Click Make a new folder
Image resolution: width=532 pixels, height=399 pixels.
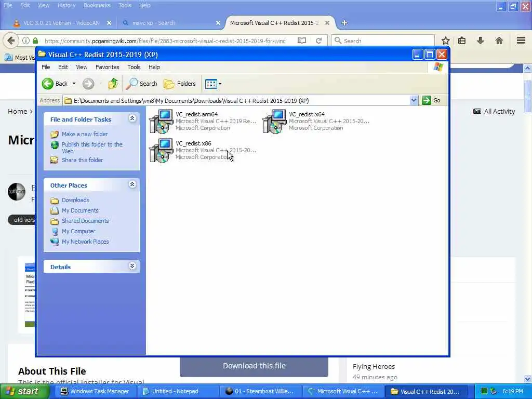pyautogui.click(x=85, y=134)
